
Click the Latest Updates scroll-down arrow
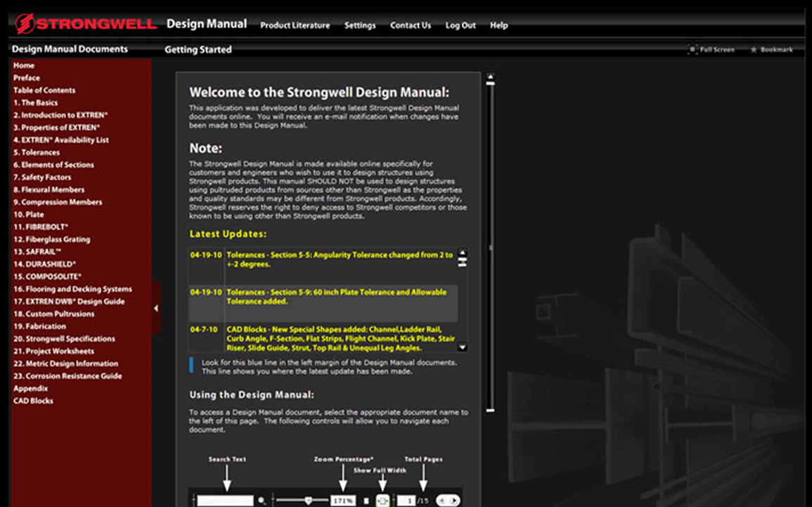click(x=463, y=347)
